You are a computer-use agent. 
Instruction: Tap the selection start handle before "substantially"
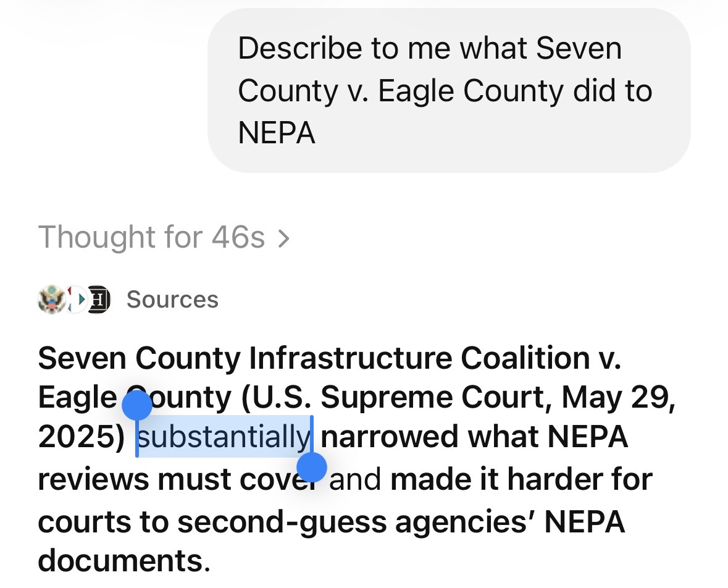point(137,406)
